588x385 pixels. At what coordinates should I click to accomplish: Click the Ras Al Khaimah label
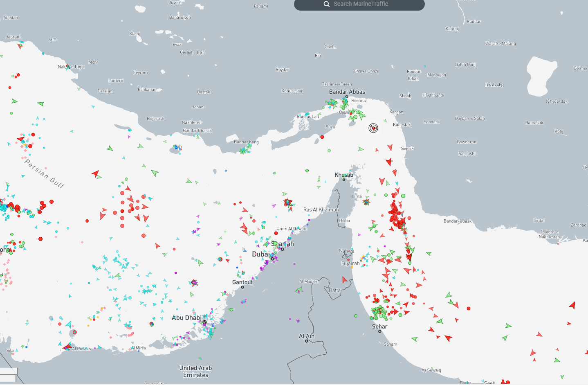(x=321, y=209)
